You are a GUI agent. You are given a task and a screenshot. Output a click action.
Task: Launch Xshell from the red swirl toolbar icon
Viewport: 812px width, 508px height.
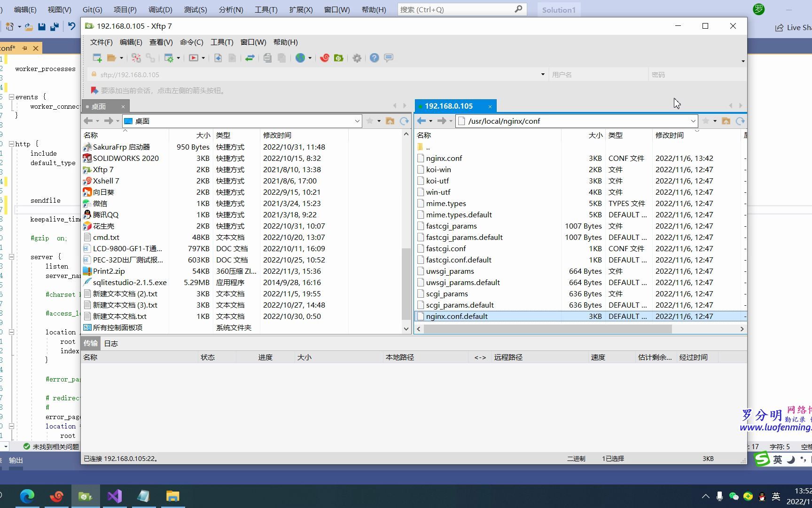pyautogui.click(x=324, y=58)
